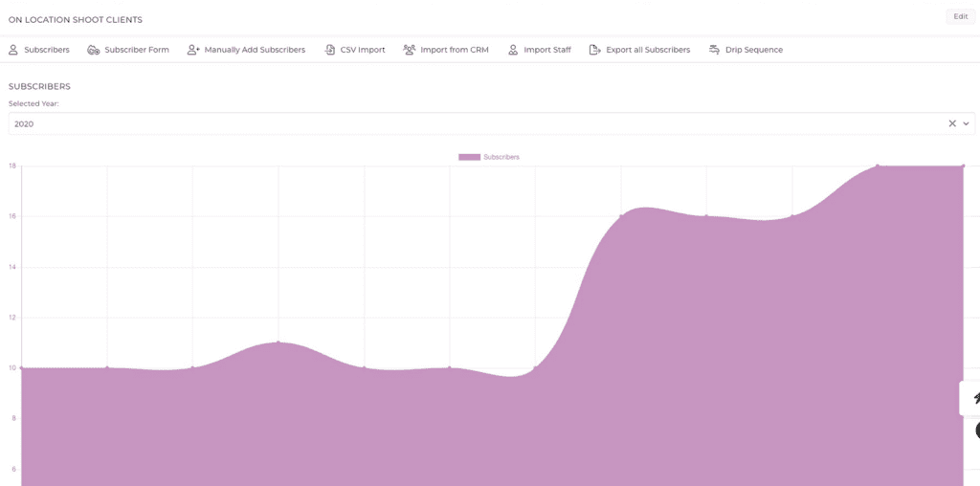Click the Manually Add Subscribers person-plus icon

193,50
